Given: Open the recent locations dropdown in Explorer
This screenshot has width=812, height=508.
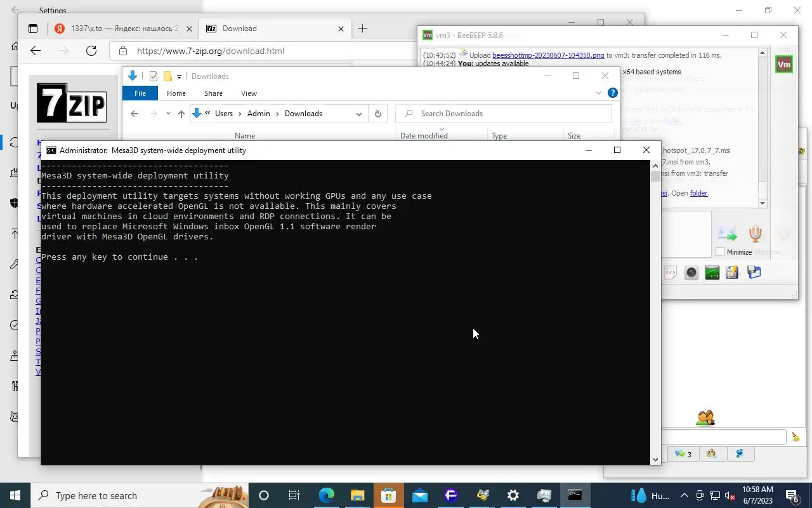Looking at the screenshot, I should (168, 114).
